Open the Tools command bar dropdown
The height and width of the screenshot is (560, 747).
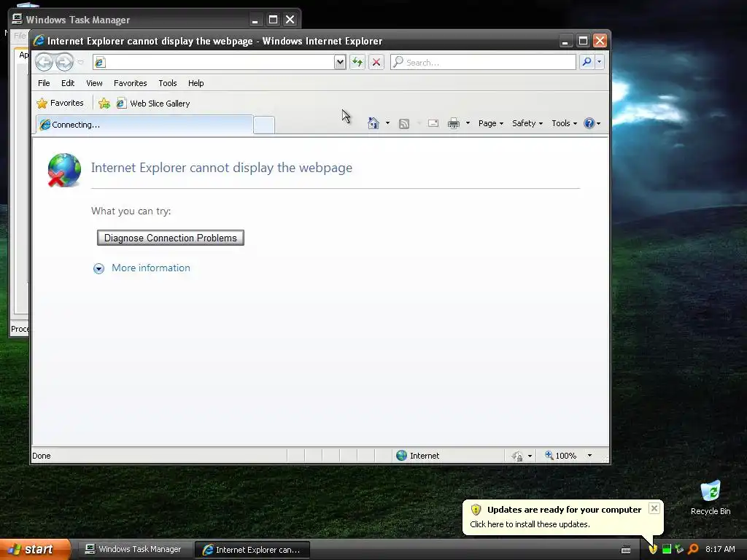click(x=564, y=123)
